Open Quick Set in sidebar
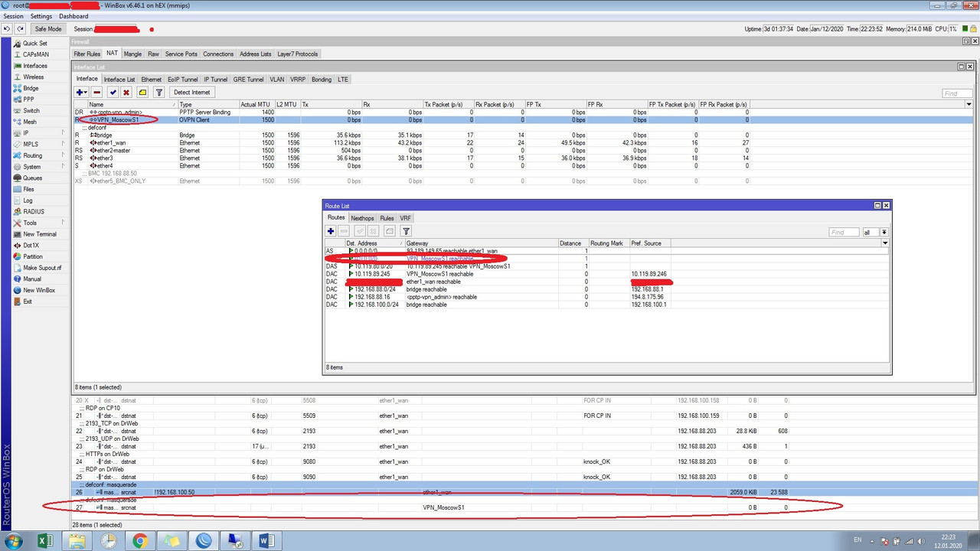Viewport: 980px width, 551px height. 34,44
